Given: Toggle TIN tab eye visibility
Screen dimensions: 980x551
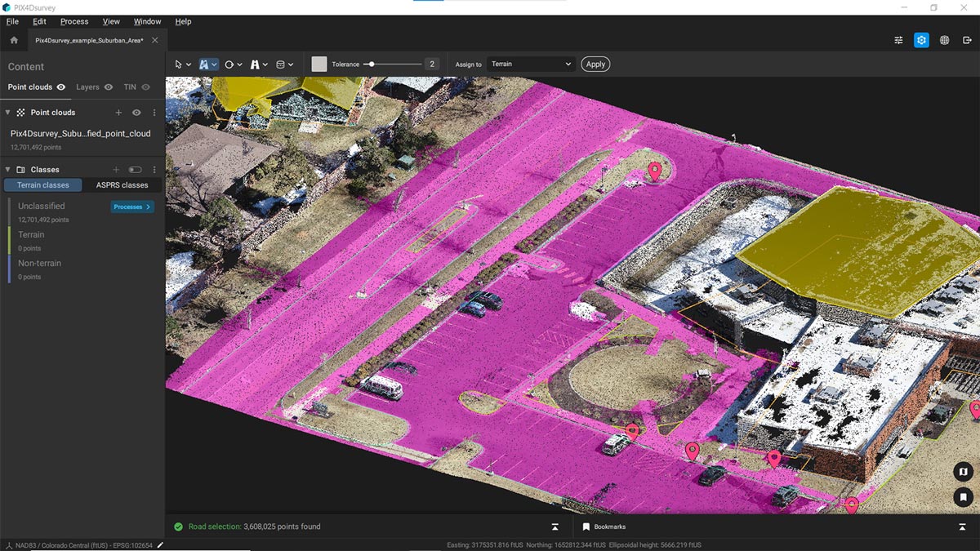Looking at the screenshot, I should point(146,87).
